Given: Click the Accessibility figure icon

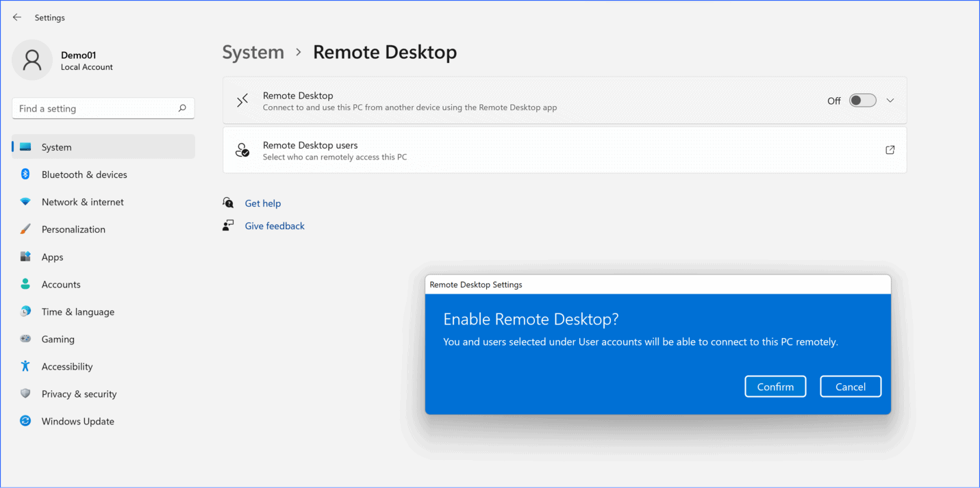Looking at the screenshot, I should pyautogui.click(x=25, y=366).
